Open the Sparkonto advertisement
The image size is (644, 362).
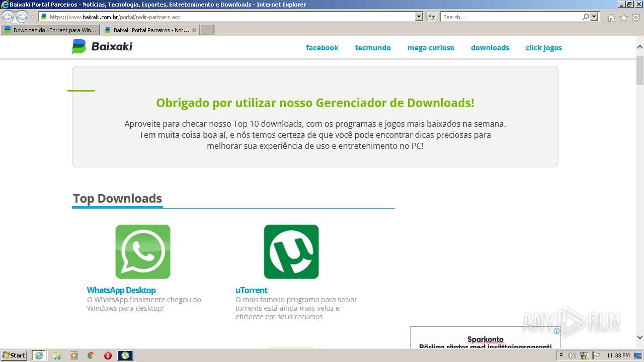click(486, 338)
